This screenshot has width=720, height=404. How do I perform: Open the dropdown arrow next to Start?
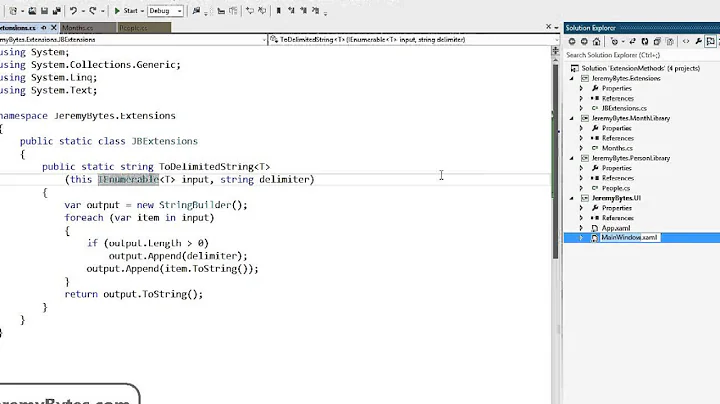pyautogui.click(x=142, y=11)
